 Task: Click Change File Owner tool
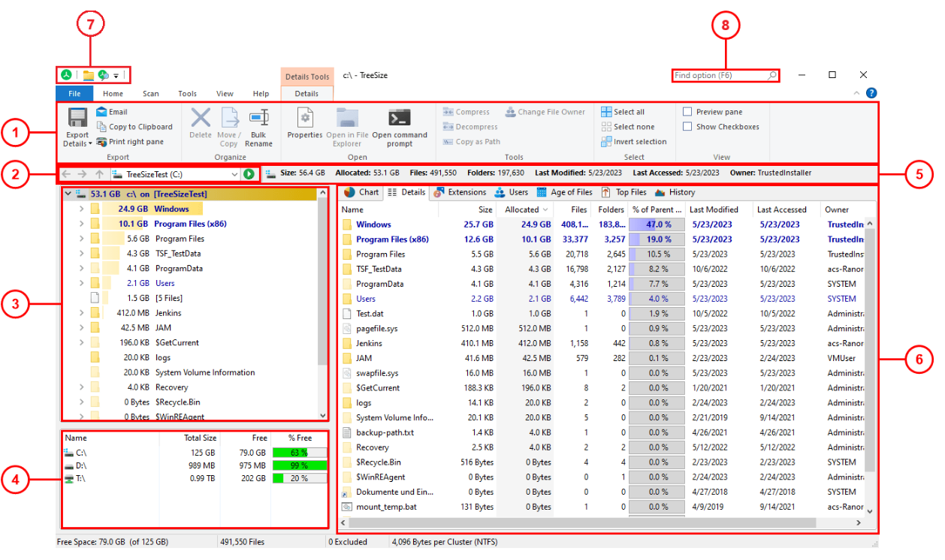coord(545,112)
